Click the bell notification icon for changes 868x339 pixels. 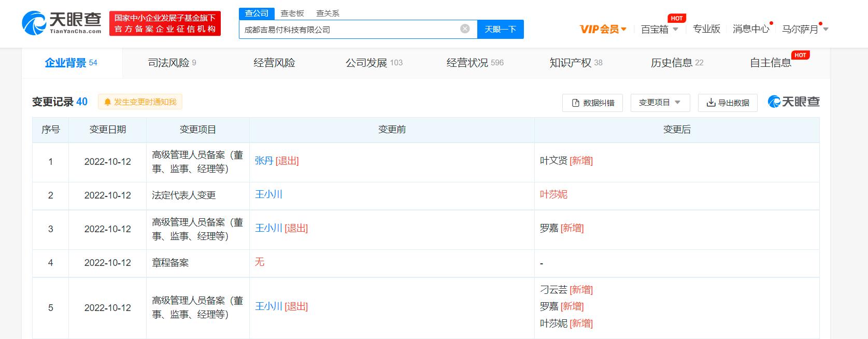tap(108, 102)
